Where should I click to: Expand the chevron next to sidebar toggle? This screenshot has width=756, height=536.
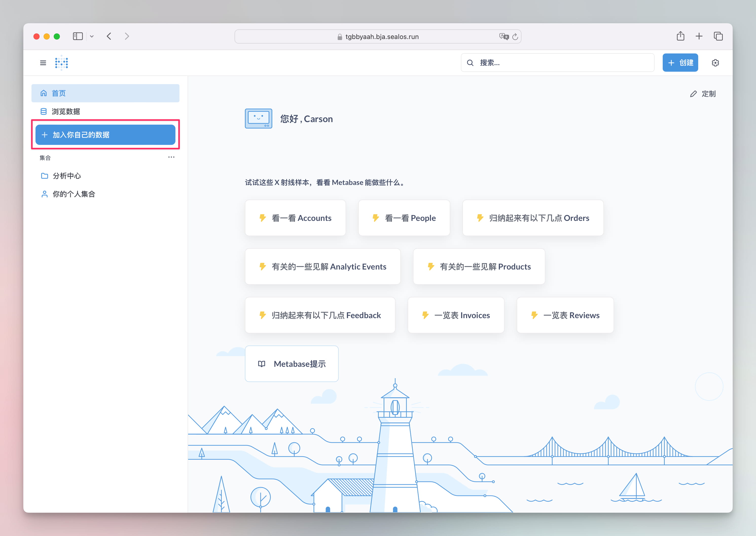[92, 36]
